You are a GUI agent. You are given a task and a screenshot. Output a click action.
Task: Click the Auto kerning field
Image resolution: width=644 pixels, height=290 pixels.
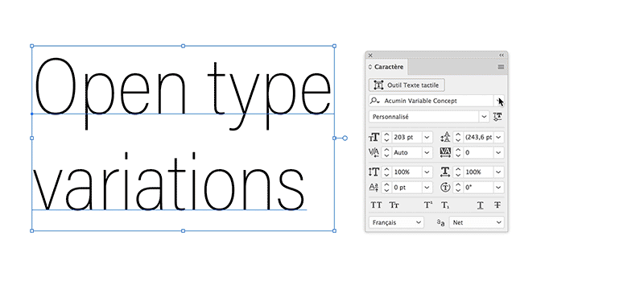click(407, 152)
